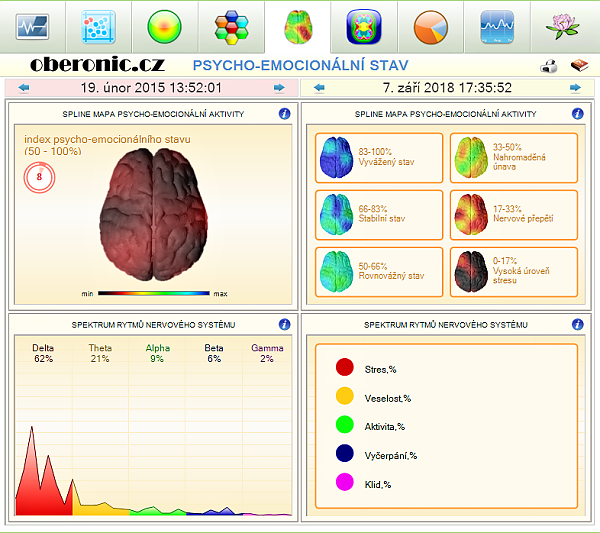Open the orange pie chart icon
Viewport: 600px width, 533px height.
coord(430,26)
